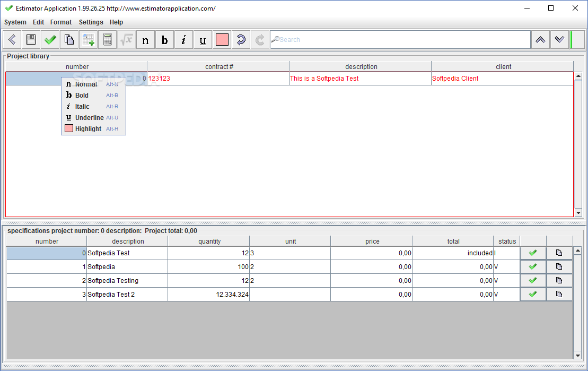Add a row with the table-plus icon

coord(88,40)
